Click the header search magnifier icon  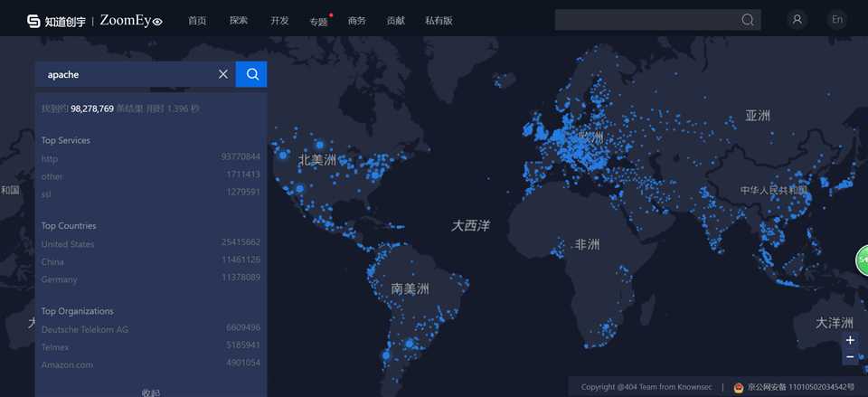(x=748, y=20)
